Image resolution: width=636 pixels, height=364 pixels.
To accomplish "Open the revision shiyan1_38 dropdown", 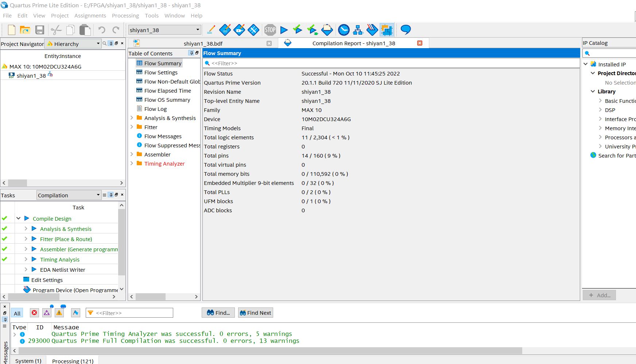I will coord(164,30).
